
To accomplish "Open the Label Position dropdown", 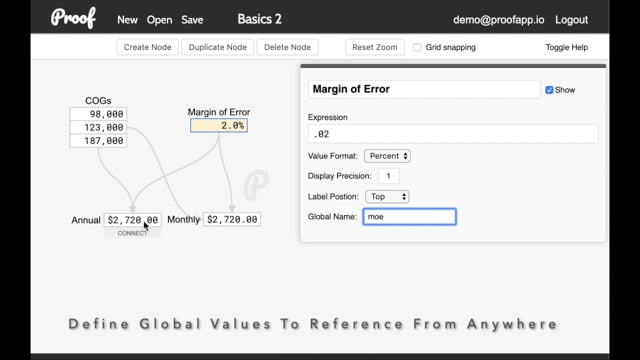I will tap(387, 197).
